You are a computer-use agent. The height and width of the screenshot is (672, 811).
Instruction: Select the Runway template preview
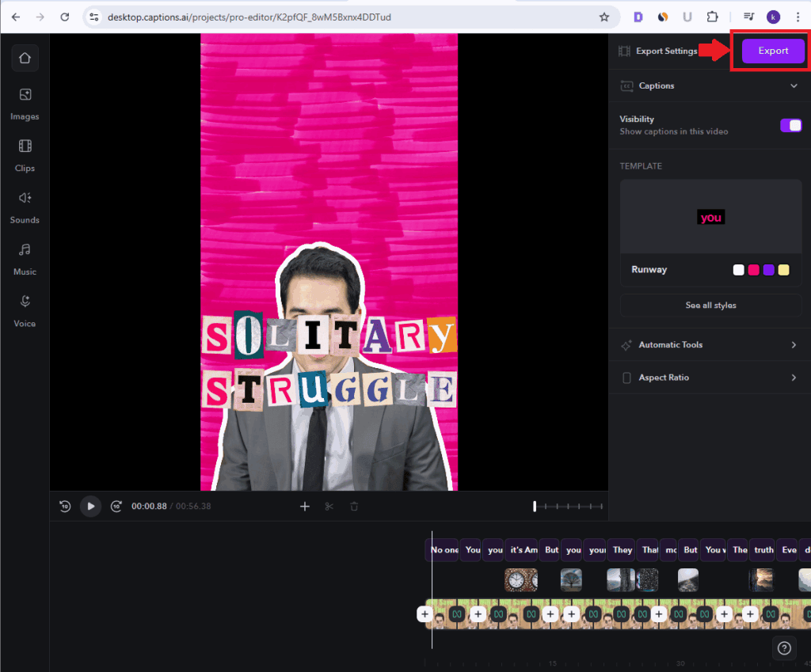[710, 217]
